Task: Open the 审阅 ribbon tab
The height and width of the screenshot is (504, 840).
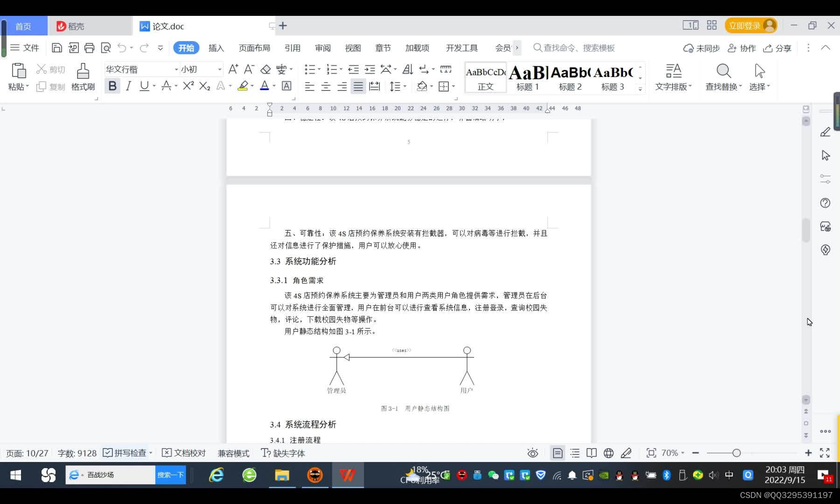Action: pyautogui.click(x=322, y=48)
